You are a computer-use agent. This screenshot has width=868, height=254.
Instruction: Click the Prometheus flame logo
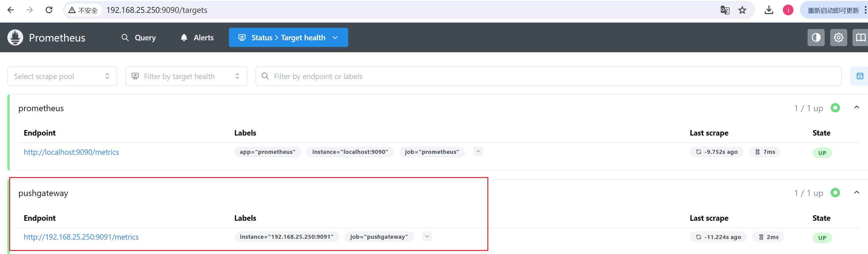(x=15, y=37)
